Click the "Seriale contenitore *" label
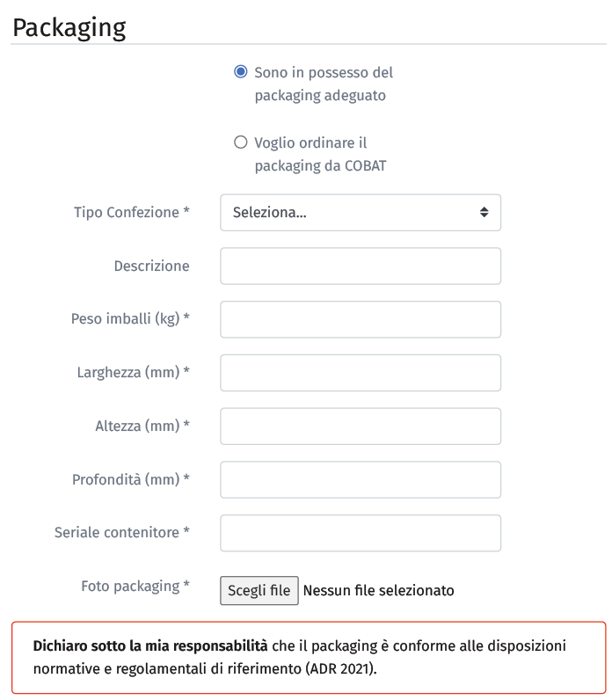This screenshot has height=700, width=612. click(x=122, y=533)
